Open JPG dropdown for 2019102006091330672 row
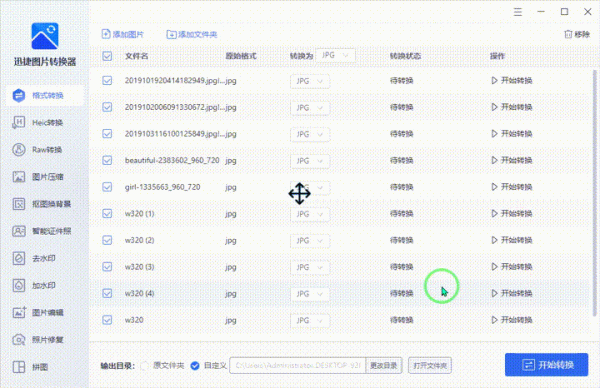Screen dimensions: 600x388 point(310,108)
